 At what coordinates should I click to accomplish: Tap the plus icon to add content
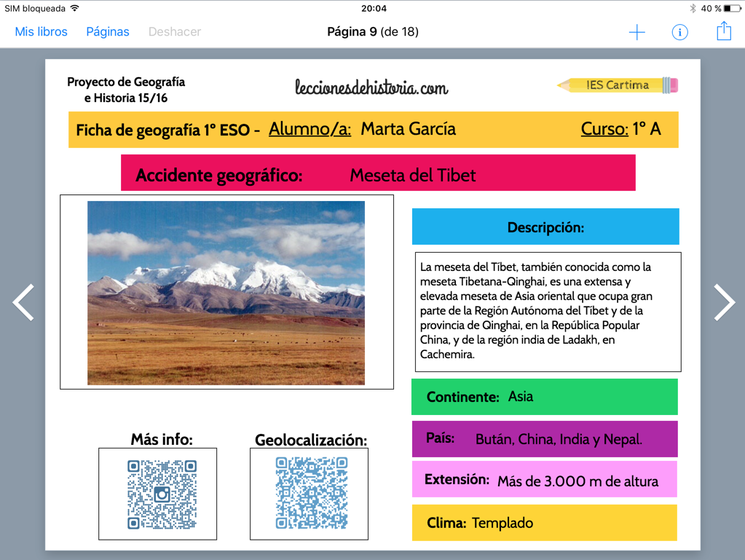click(636, 32)
